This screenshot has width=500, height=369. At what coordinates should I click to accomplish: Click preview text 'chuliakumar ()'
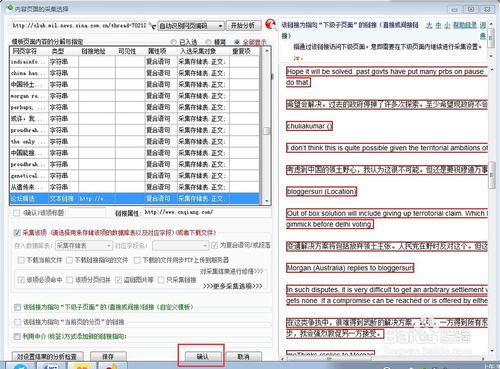tap(309, 126)
